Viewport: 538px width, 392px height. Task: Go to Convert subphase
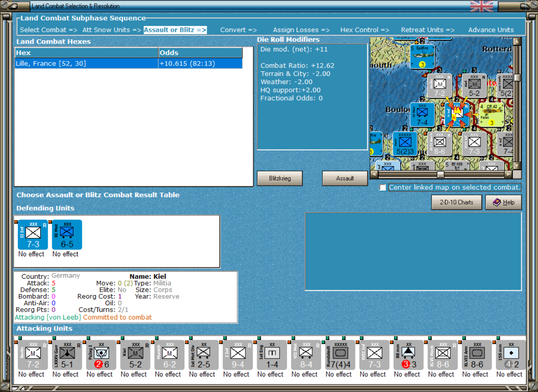pos(238,30)
